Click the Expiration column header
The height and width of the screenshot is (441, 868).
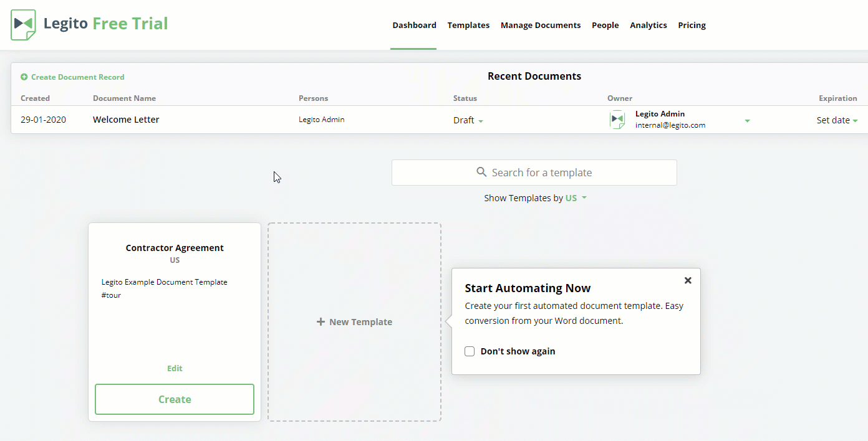tap(838, 98)
